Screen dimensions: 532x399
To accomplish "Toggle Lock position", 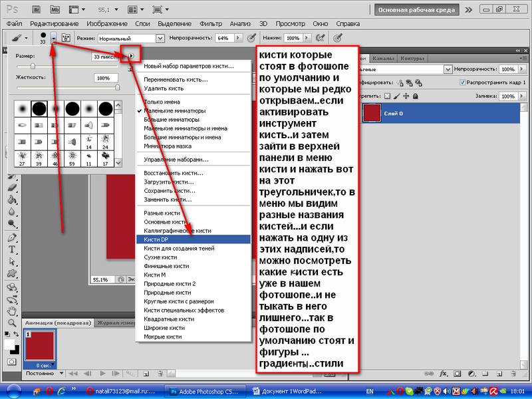I will [406, 96].
